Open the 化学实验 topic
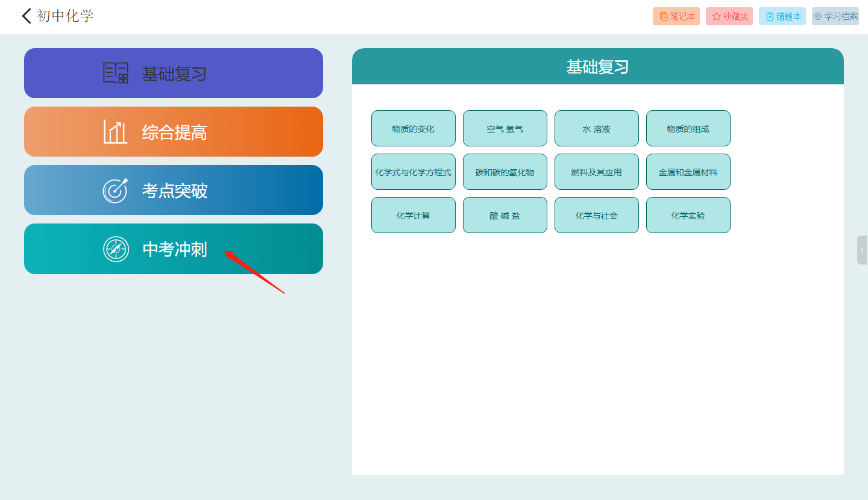 point(688,215)
